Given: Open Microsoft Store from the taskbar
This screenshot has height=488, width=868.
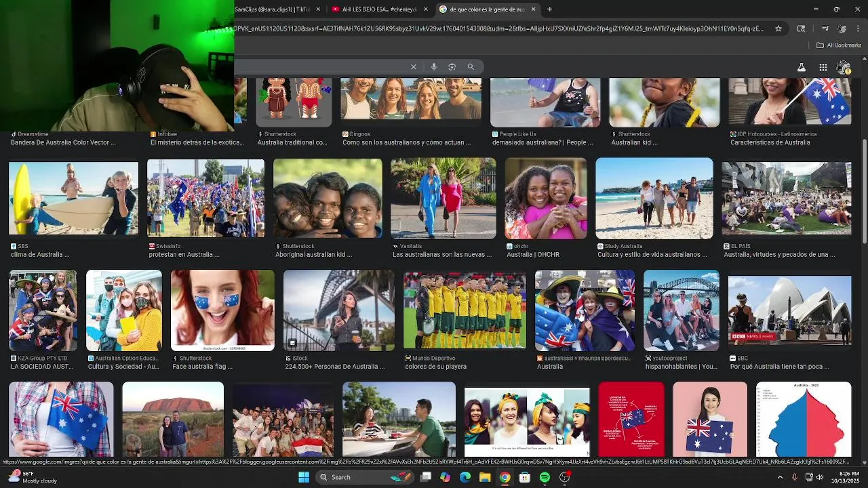Looking at the screenshot, I should click(525, 477).
